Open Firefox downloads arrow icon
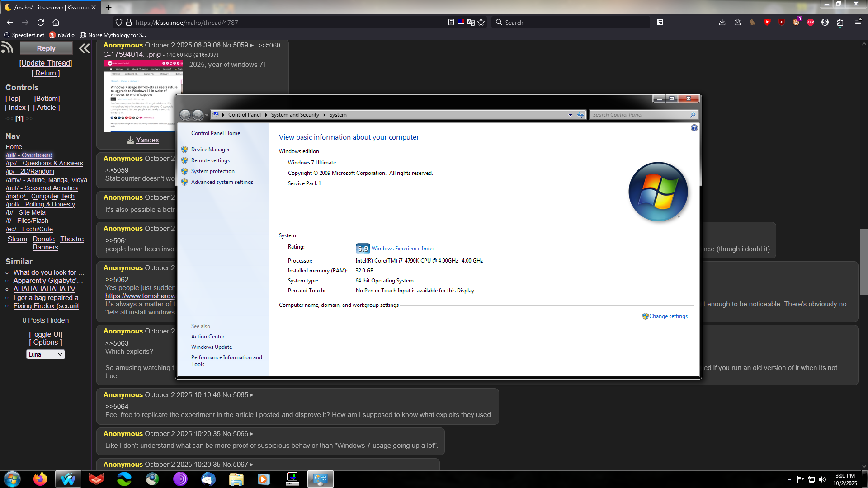The height and width of the screenshot is (488, 868). (722, 22)
